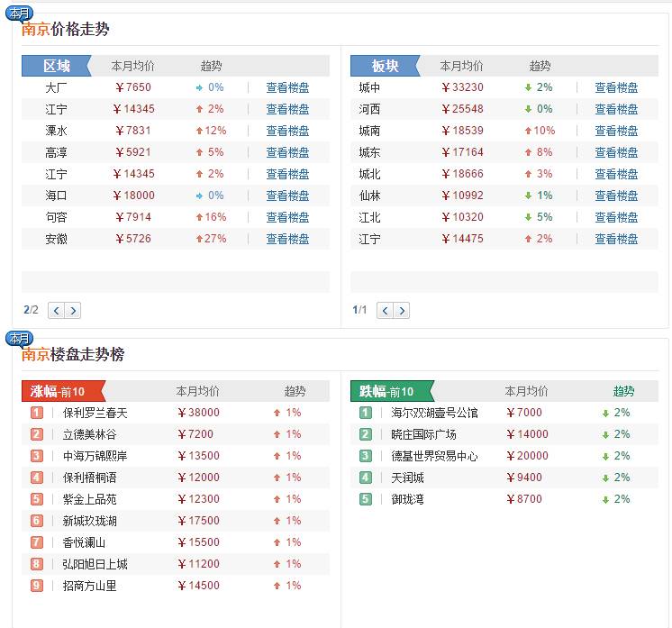Click the green down arrow in 江北 5% trend

(528, 217)
